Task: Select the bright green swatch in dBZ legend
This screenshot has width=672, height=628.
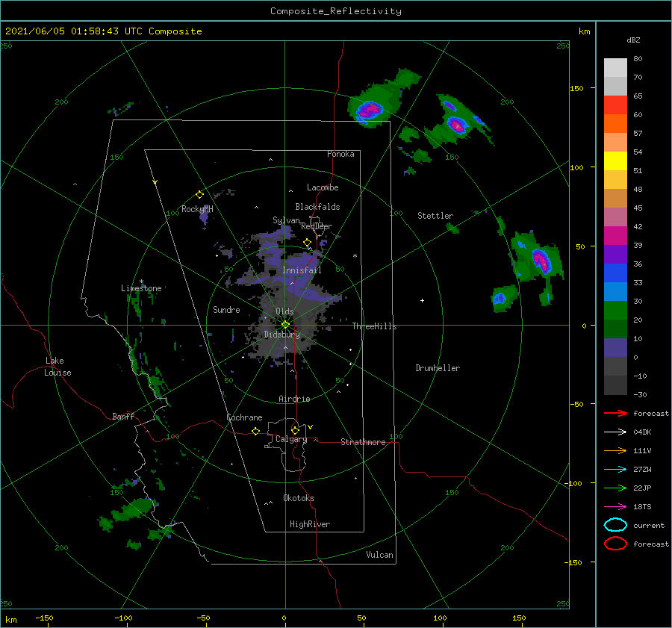Action: pos(615,310)
